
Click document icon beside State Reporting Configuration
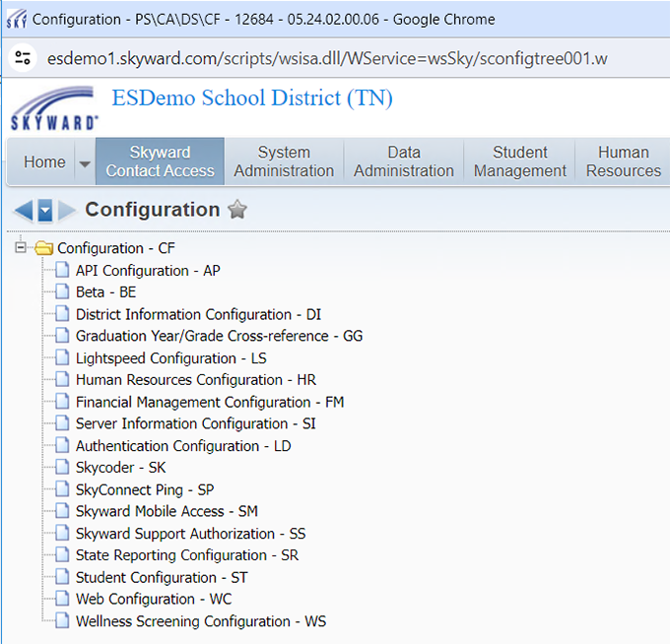62,554
